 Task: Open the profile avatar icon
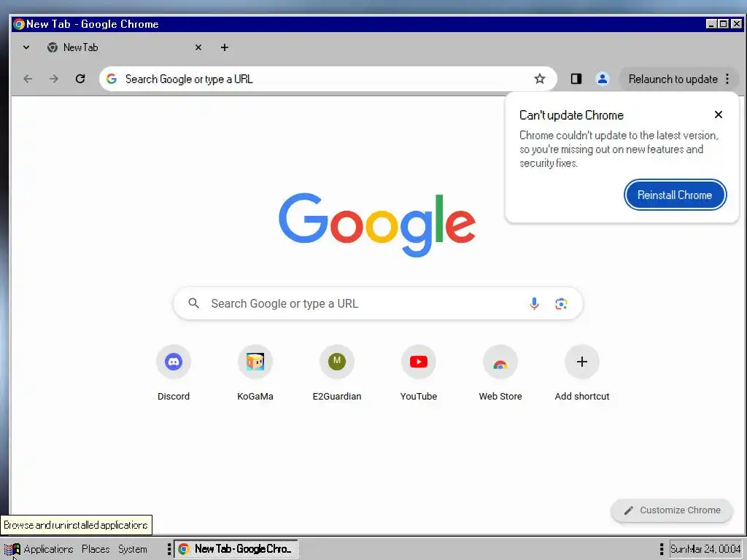coord(602,79)
